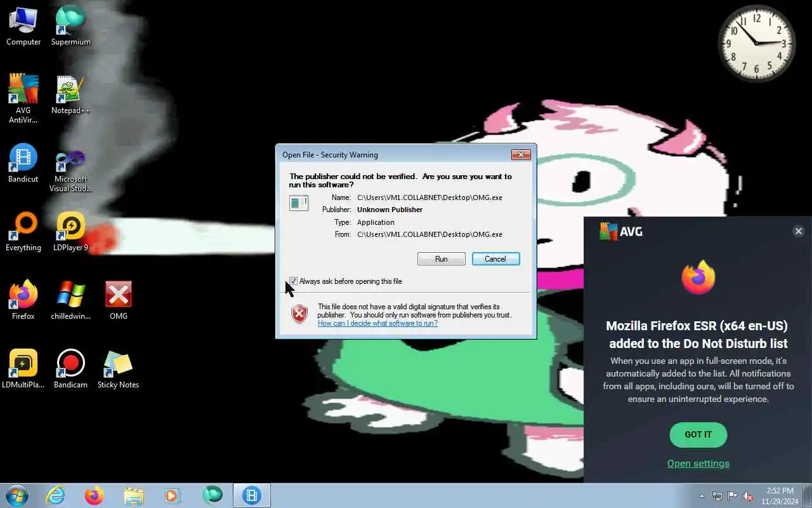Select the AVG AntiVirus desktop icon
Viewport: 812px width, 508px height.
(23, 99)
